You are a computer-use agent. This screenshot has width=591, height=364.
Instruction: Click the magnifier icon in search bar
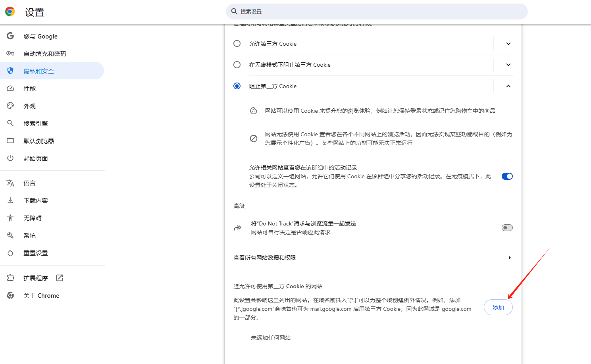click(x=234, y=12)
